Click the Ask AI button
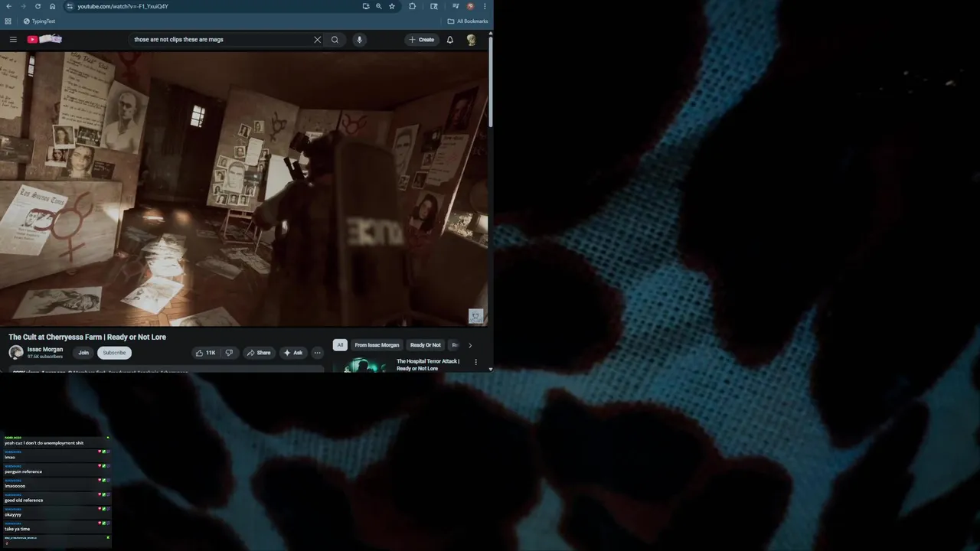Image resolution: width=980 pixels, height=551 pixels. coord(293,353)
